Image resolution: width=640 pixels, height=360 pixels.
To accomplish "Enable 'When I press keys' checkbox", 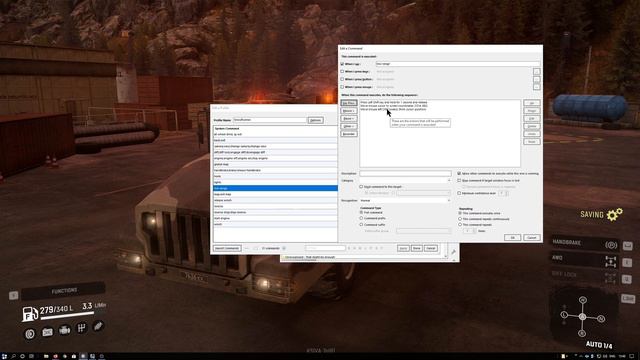I will click(342, 71).
